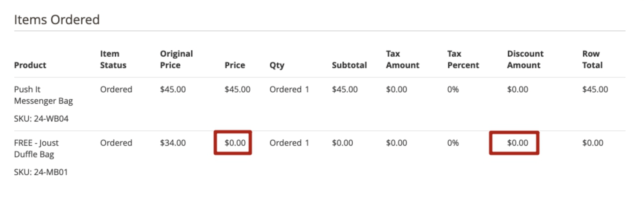Viewport: 644px width, 197px height.
Task: Click the Original Price column header
Action: click(176, 60)
